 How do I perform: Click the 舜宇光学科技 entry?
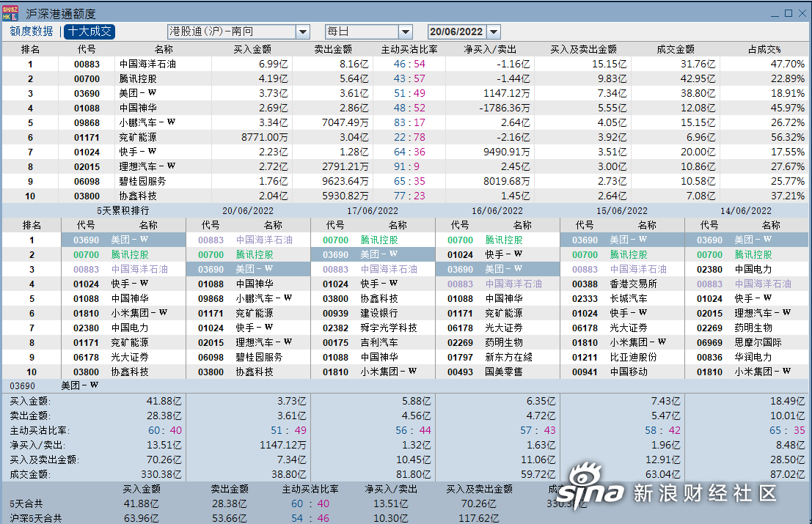point(389,328)
